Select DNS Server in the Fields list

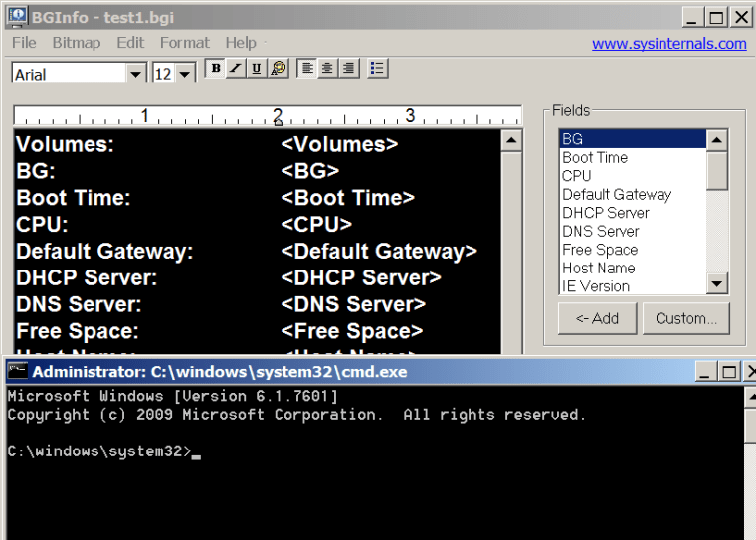coord(633,231)
